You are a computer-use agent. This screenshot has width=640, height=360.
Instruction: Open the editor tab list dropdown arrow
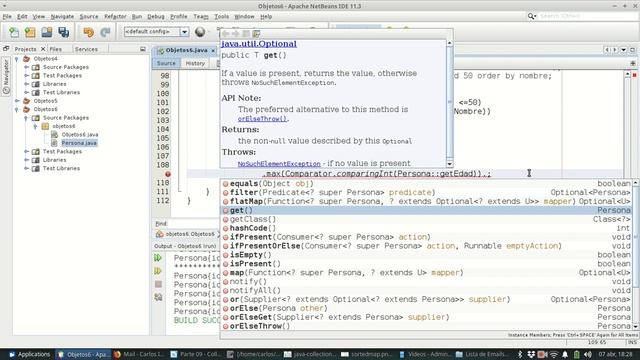coord(624,50)
